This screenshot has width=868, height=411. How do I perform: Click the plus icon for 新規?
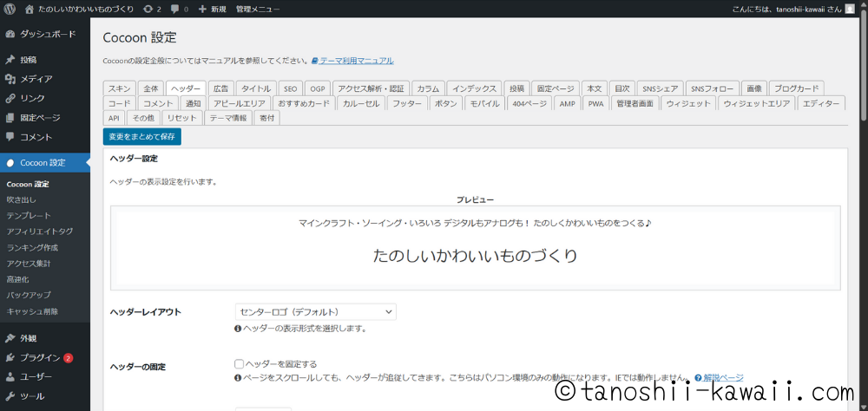click(x=202, y=9)
